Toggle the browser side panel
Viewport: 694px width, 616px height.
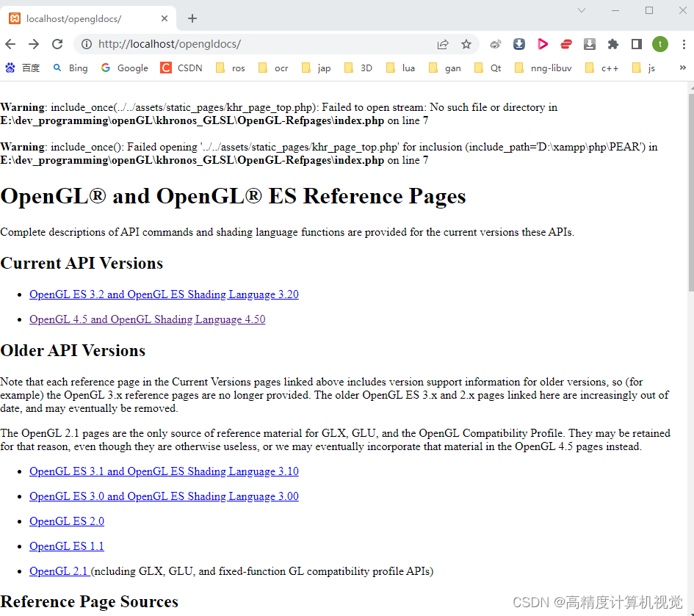[x=637, y=44]
